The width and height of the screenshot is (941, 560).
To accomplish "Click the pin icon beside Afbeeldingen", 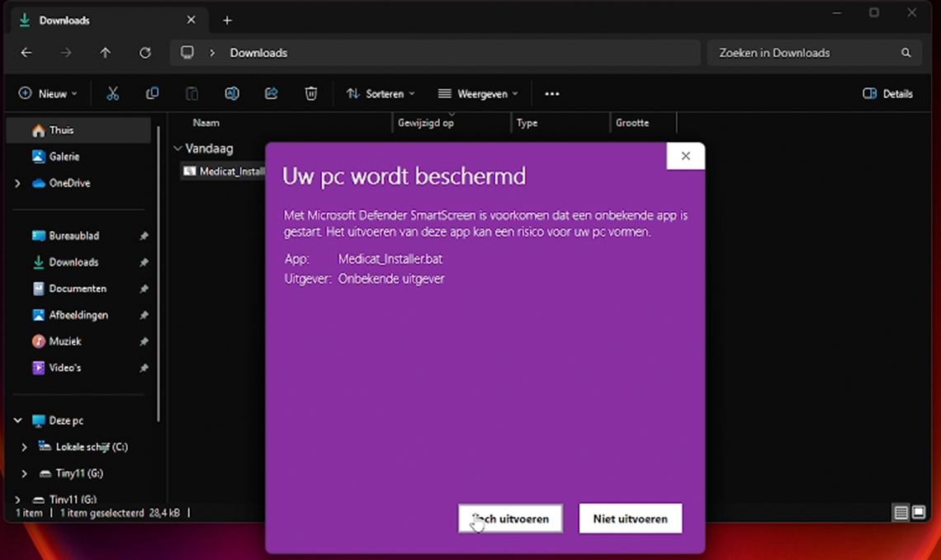I will tap(144, 315).
